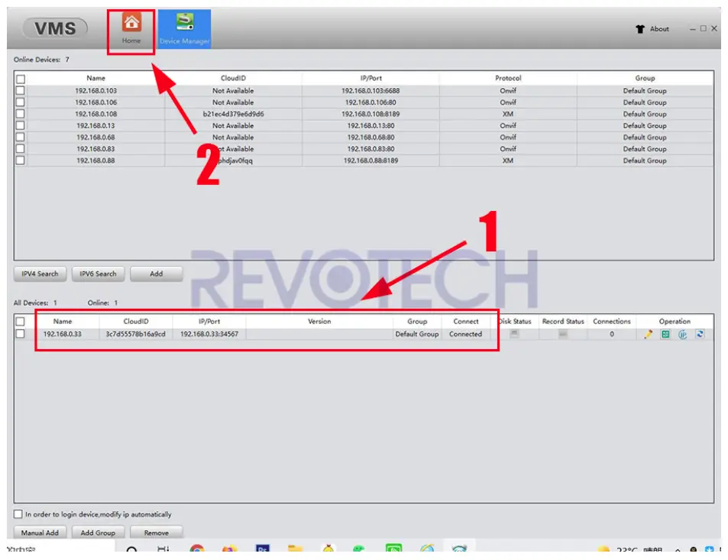The image size is (728, 560).
Task: Open Chrome from the taskbar
Action: [197, 549]
